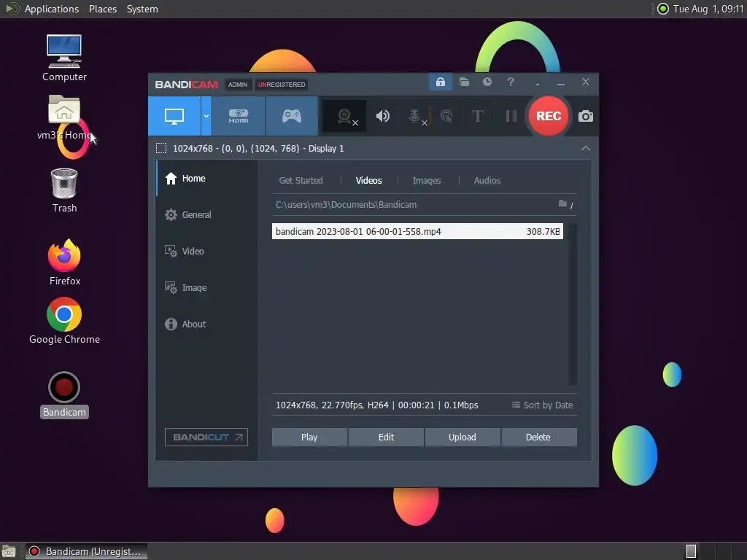747x560 pixels.
Task: Click the pause recording icon
Action: [511, 116]
